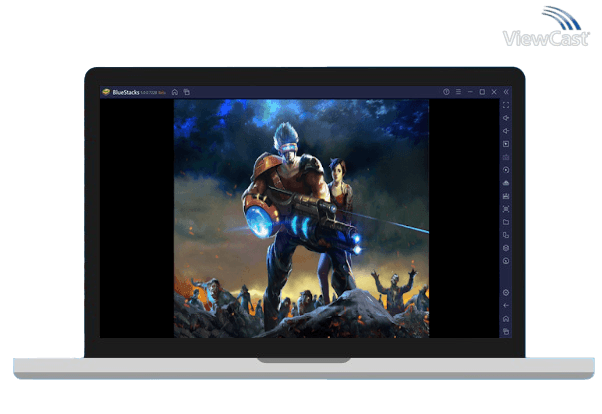Open the hamburger menu in title bar
Screen dimensions: 602x414
(458, 92)
